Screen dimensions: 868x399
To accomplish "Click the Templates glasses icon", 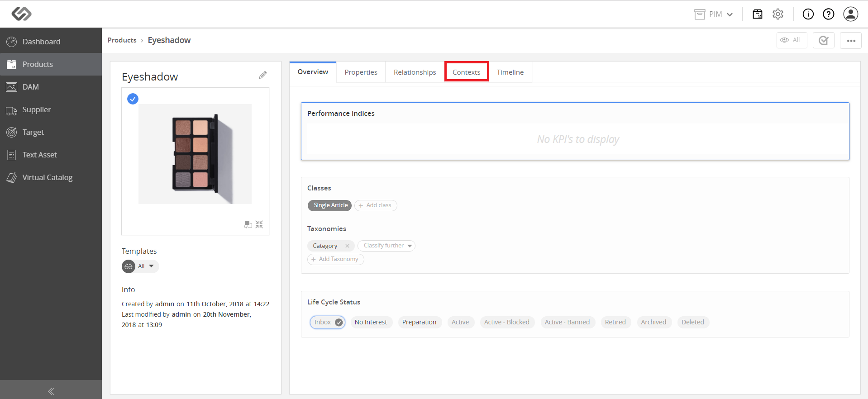I will [x=129, y=266].
